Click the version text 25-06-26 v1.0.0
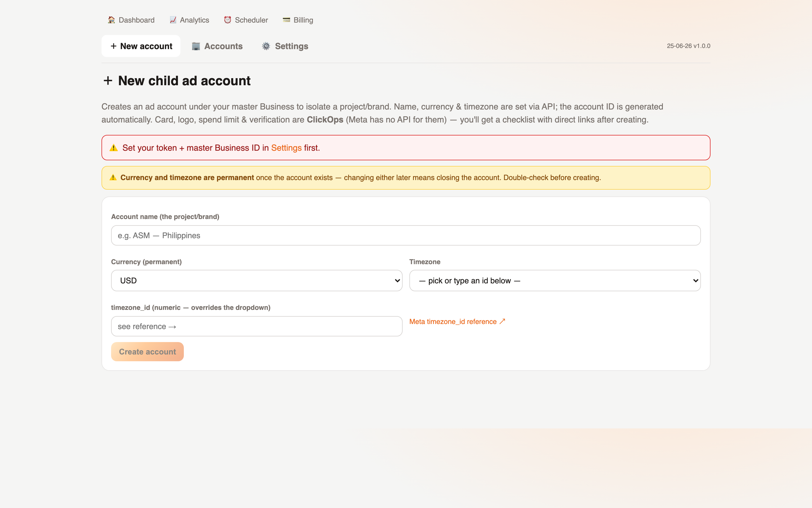The height and width of the screenshot is (508, 812). point(688,46)
